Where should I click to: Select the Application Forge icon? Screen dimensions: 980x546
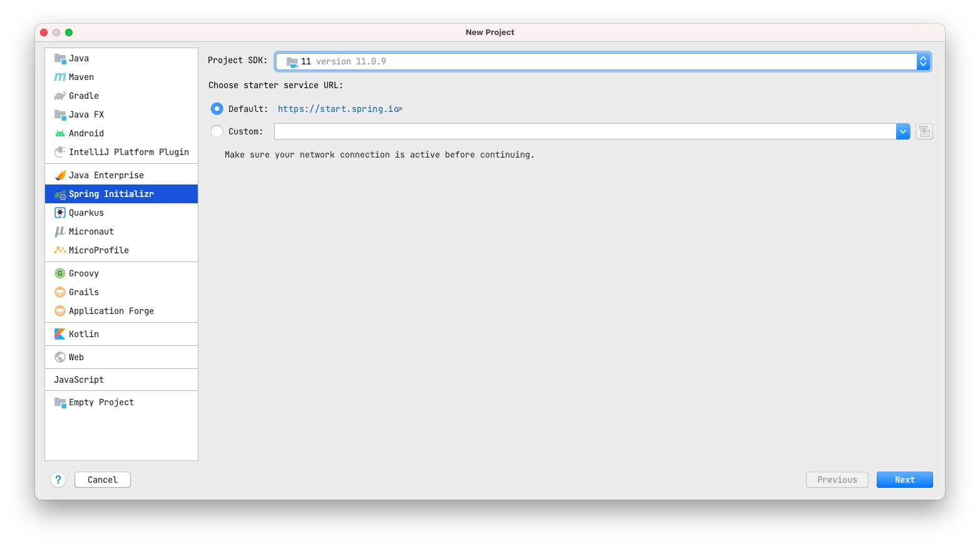coord(60,311)
